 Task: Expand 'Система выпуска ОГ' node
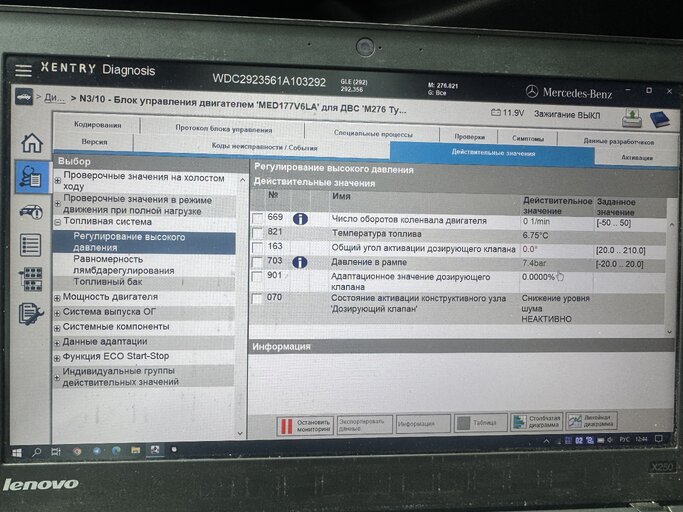57,313
